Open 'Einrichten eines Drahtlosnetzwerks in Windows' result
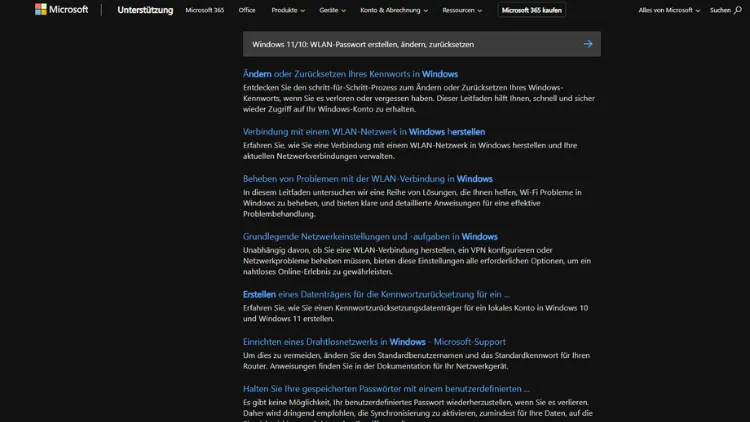 click(374, 342)
